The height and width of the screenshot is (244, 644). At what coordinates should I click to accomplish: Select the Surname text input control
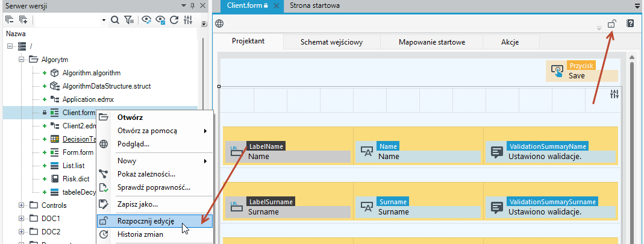(417, 208)
